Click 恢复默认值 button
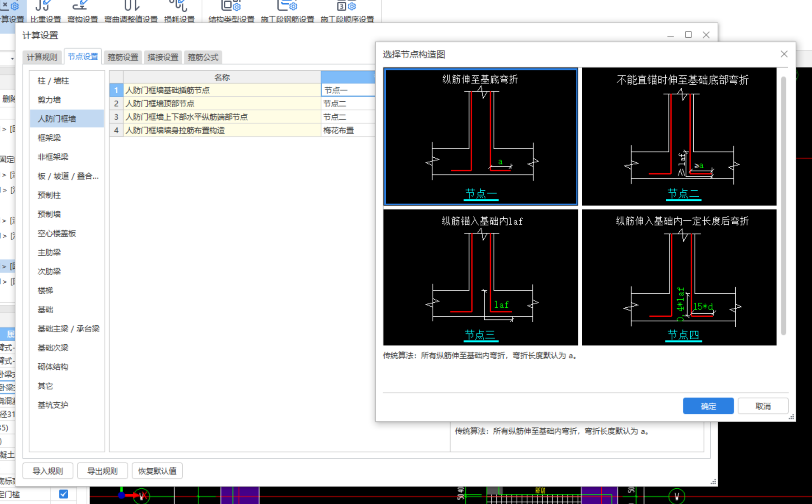Screen dimensions: 812x504 [157, 471]
